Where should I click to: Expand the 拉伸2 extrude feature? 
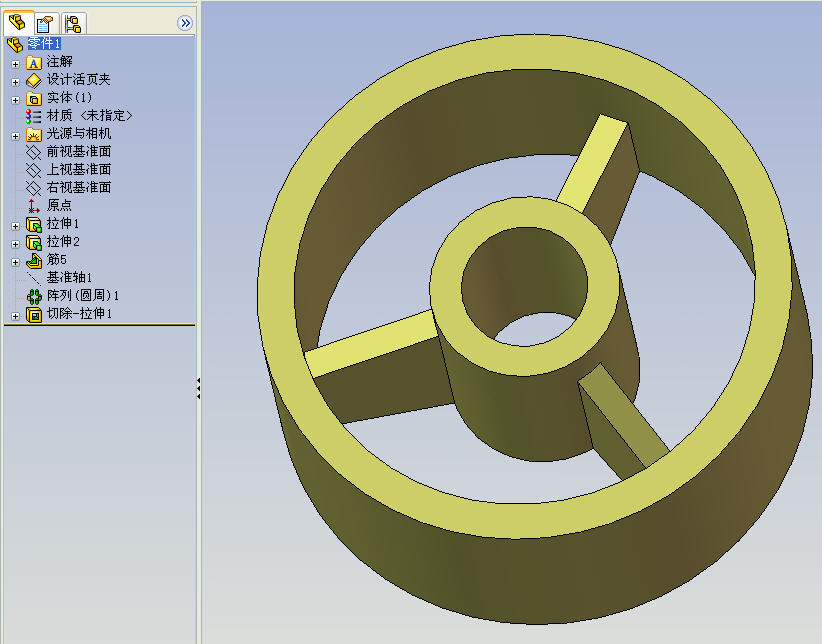pyautogui.click(x=15, y=244)
